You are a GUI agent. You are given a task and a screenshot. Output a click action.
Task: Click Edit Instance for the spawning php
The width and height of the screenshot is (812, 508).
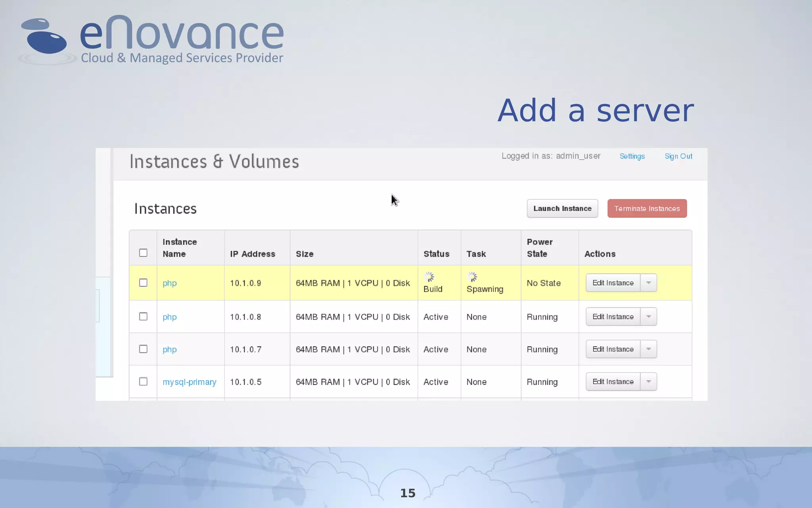(x=613, y=283)
